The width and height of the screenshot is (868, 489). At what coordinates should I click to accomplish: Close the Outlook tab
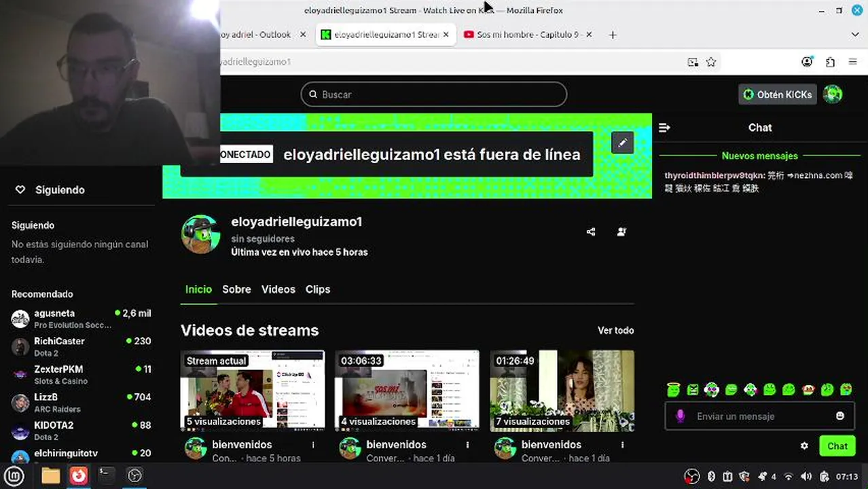(x=303, y=35)
